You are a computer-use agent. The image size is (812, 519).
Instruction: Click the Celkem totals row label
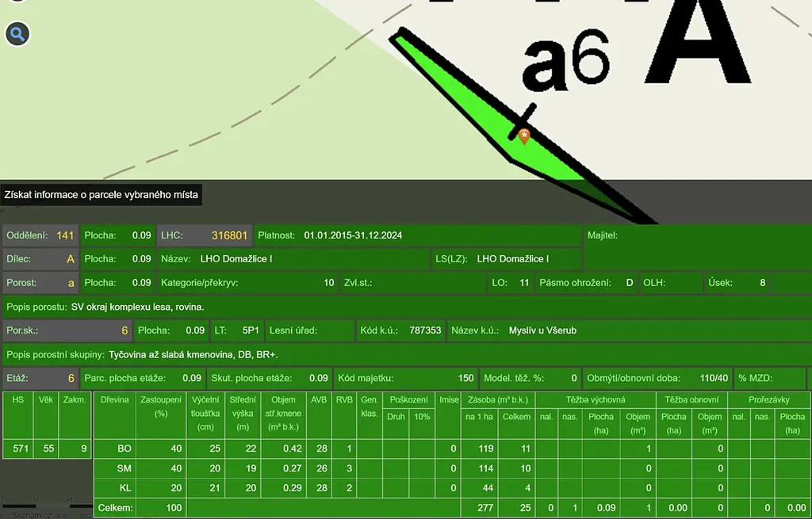[116, 508]
